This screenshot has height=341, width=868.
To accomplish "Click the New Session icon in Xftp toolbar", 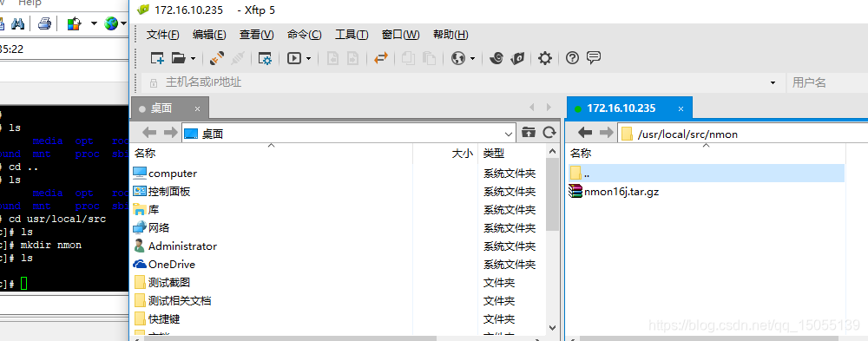I will point(158,58).
